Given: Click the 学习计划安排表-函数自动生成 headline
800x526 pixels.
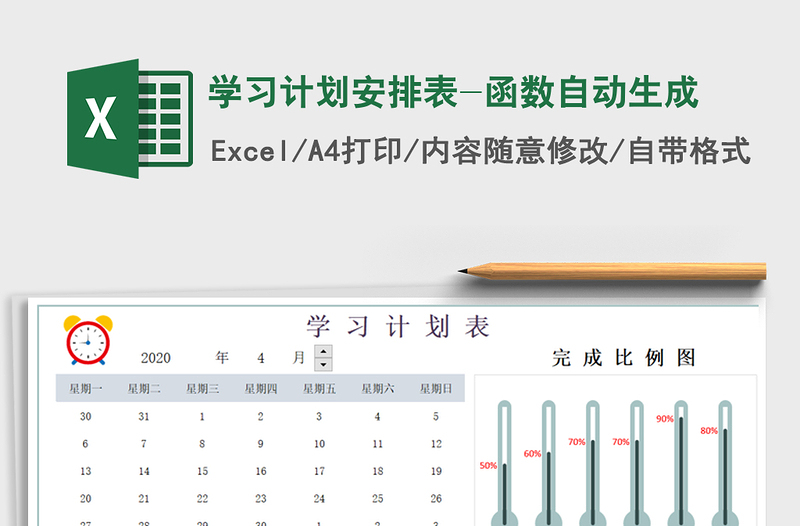Looking at the screenshot, I should click(453, 92).
